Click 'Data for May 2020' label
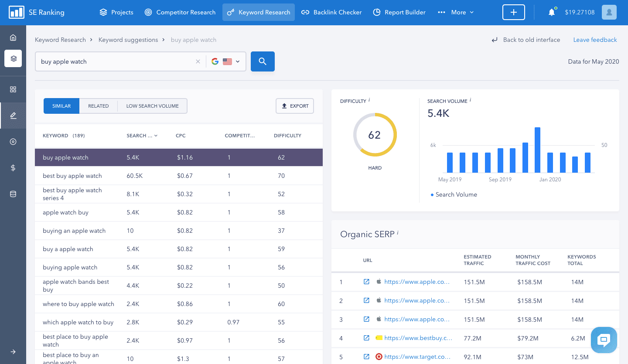Image resolution: width=628 pixels, height=364 pixels. click(594, 61)
